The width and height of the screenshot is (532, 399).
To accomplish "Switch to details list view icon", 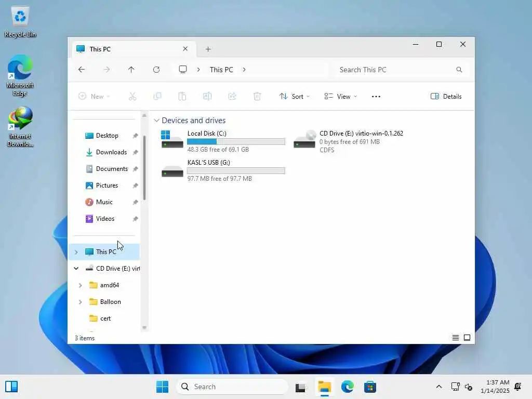I will point(455,338).
